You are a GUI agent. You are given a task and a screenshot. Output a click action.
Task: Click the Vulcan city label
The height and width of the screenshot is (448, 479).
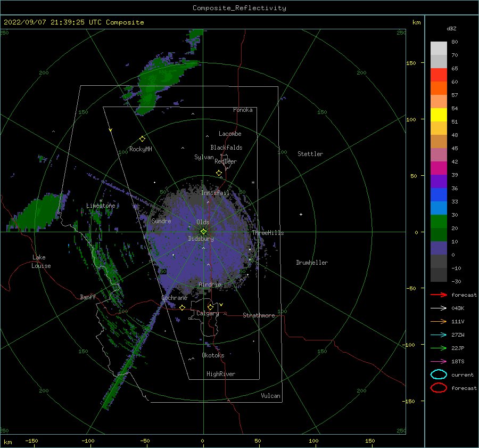pos(270,396)
